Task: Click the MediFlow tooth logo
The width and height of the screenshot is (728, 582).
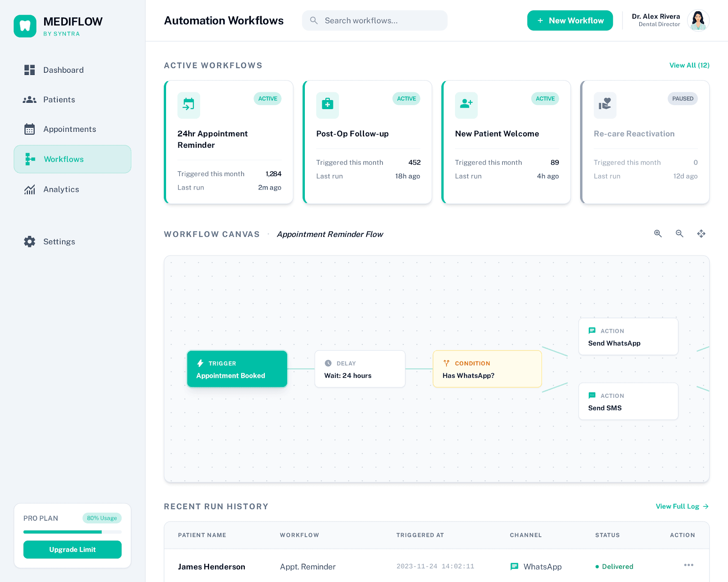Action: pos(25,26)
